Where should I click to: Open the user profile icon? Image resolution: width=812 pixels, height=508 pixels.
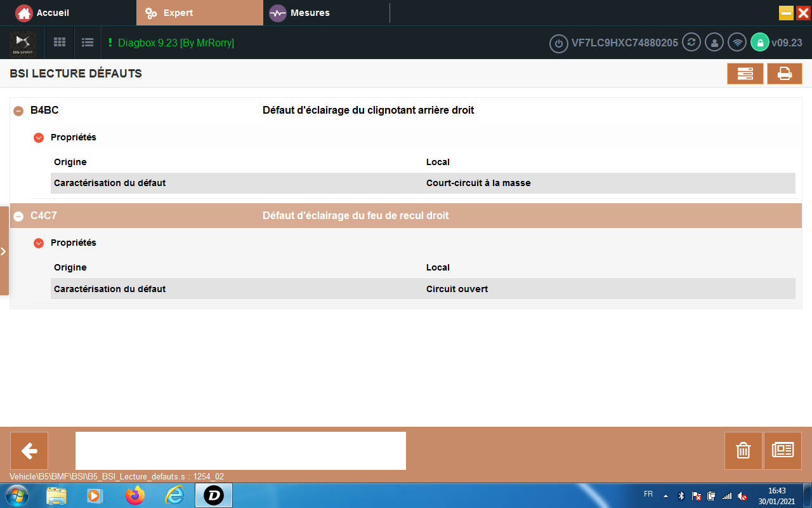tap(714, 43)
